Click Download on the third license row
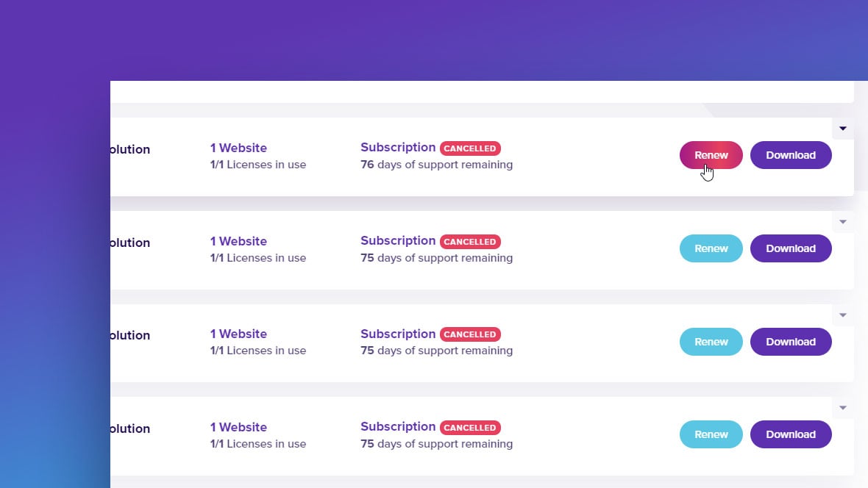 pos(791,341)
